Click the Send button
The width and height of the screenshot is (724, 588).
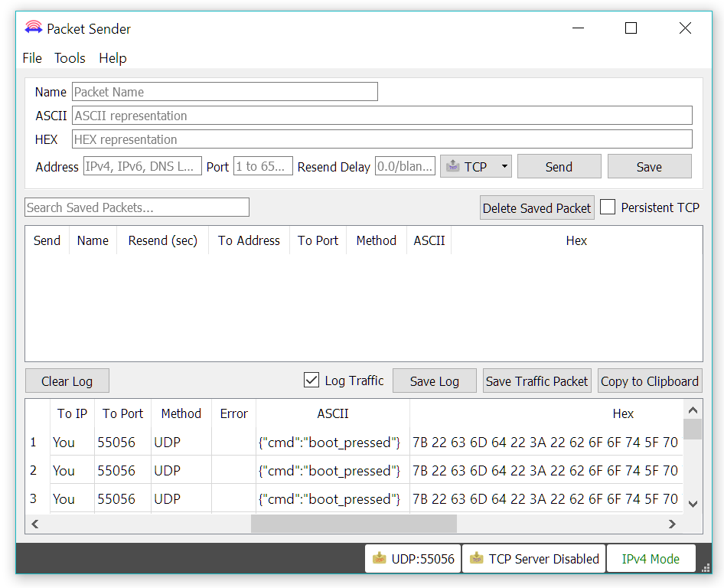point(559,166)
